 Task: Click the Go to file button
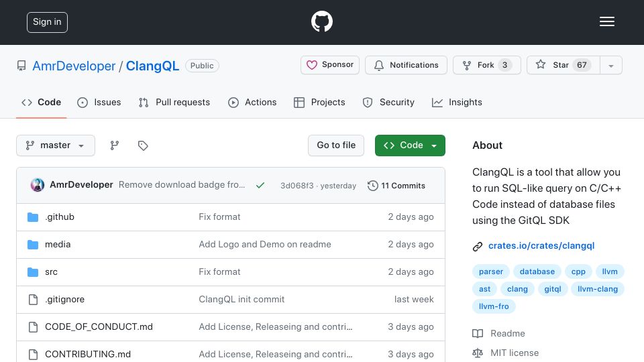pos(336,145)
